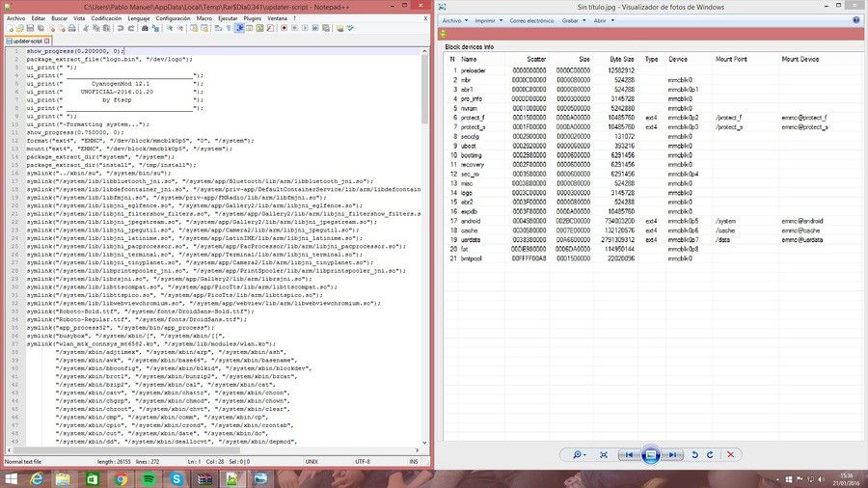Viewport: 868px width, 488px height.
Task: Click the Start Recording macro button
Action: pyautogui.click(x=284, y=28)
